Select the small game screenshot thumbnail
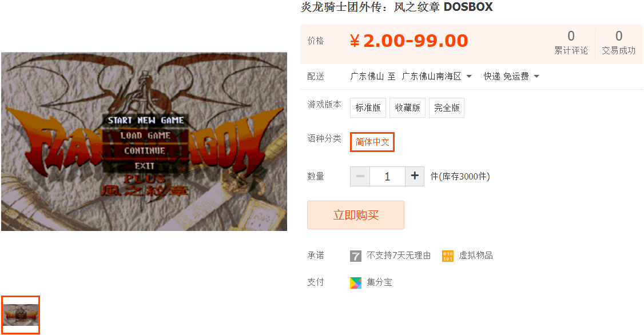The image size is (644, 335). (21, 314)
